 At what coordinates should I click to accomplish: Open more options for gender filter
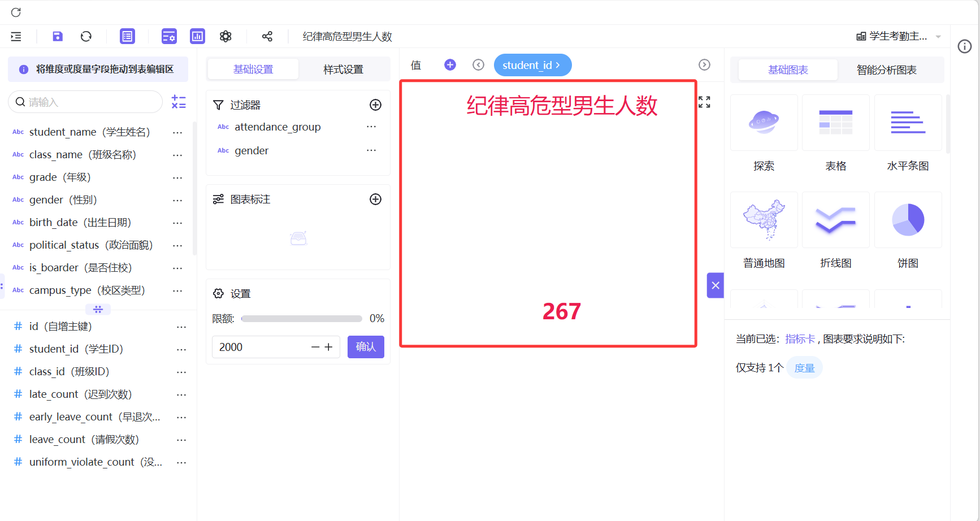tap(371, 150)
